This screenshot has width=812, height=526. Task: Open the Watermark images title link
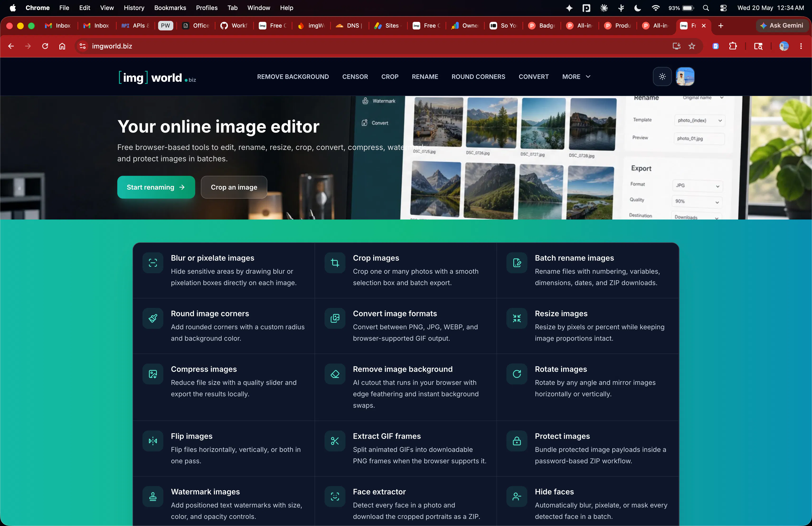[x=205, y=492]
